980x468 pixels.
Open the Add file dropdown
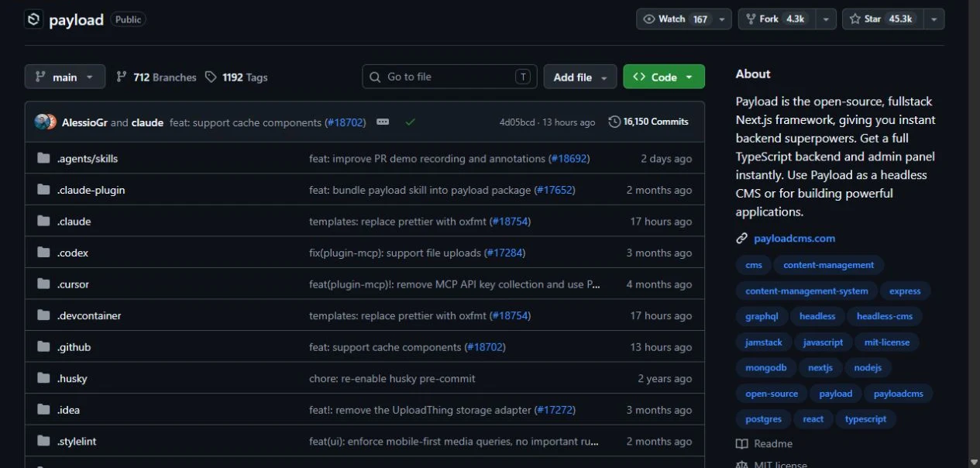click(580, 77)
